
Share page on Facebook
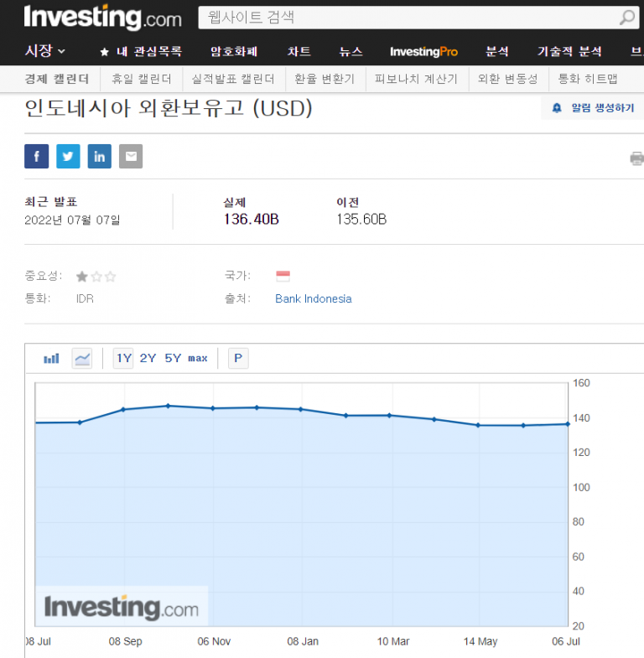point(37,156)
